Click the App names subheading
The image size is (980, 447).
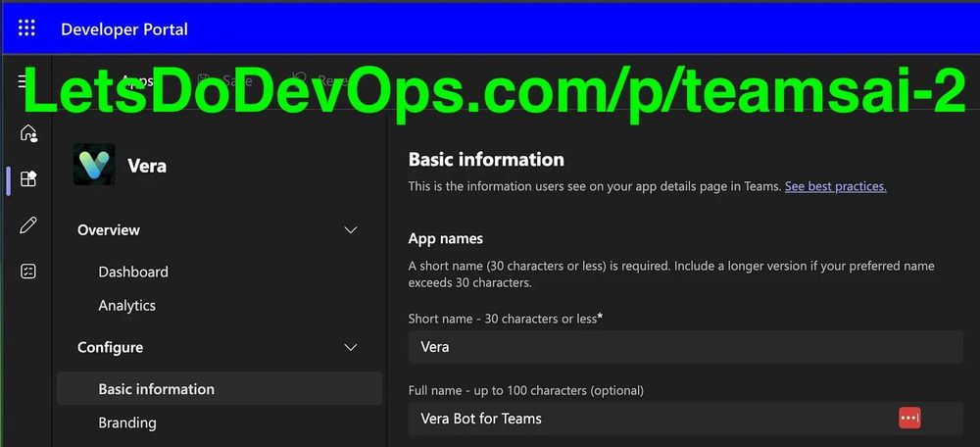[x=446, y=239]
